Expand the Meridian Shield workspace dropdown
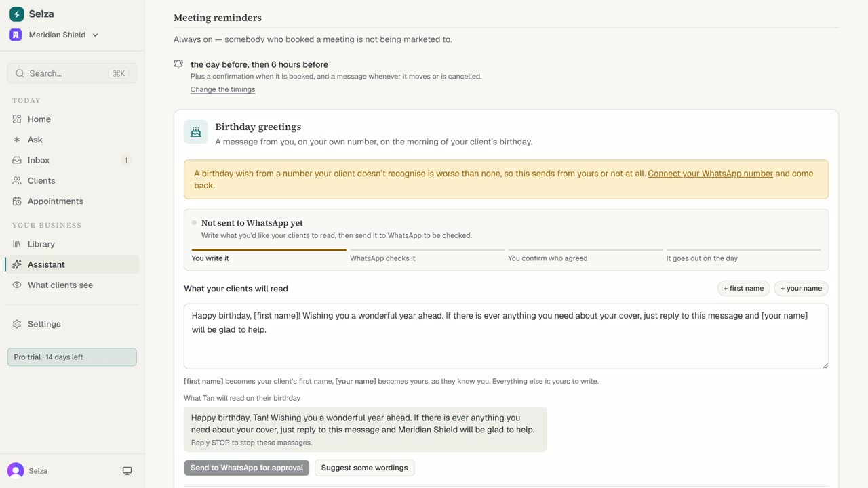The image size is (868, 488). [x=54, y=35]
